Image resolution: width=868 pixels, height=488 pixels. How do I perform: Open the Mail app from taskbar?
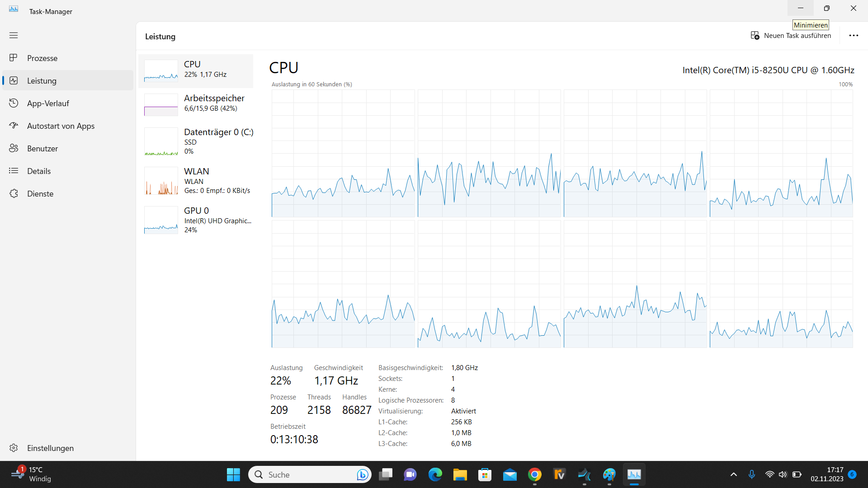[x=510, y=474]
